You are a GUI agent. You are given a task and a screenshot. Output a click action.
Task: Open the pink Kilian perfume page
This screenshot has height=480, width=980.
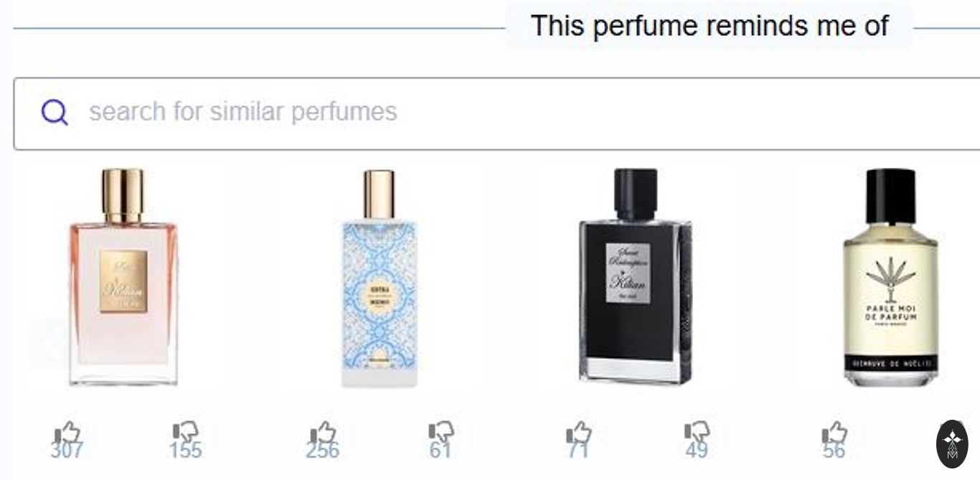coord(123,277)
